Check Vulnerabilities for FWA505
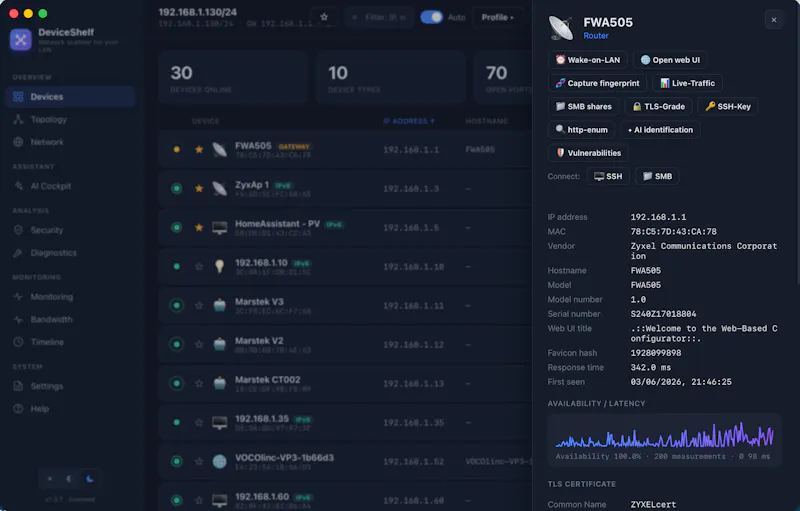Screen dimensions: 800x511 588,153
